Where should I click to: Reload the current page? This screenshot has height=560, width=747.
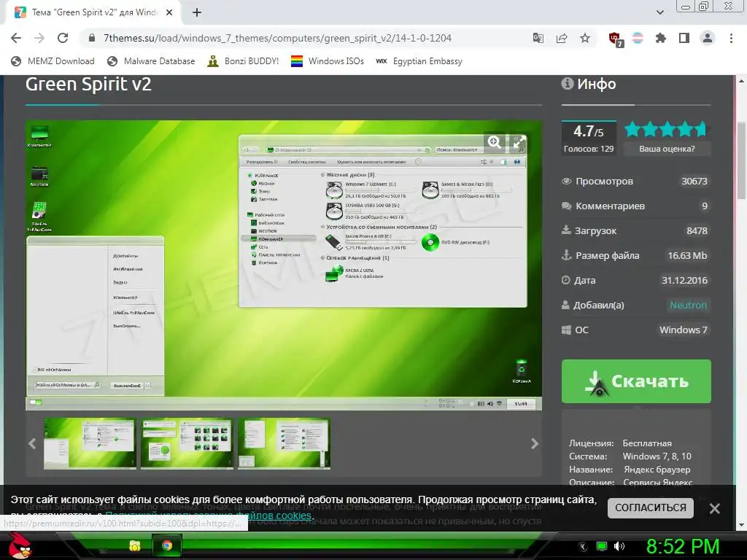63,38
